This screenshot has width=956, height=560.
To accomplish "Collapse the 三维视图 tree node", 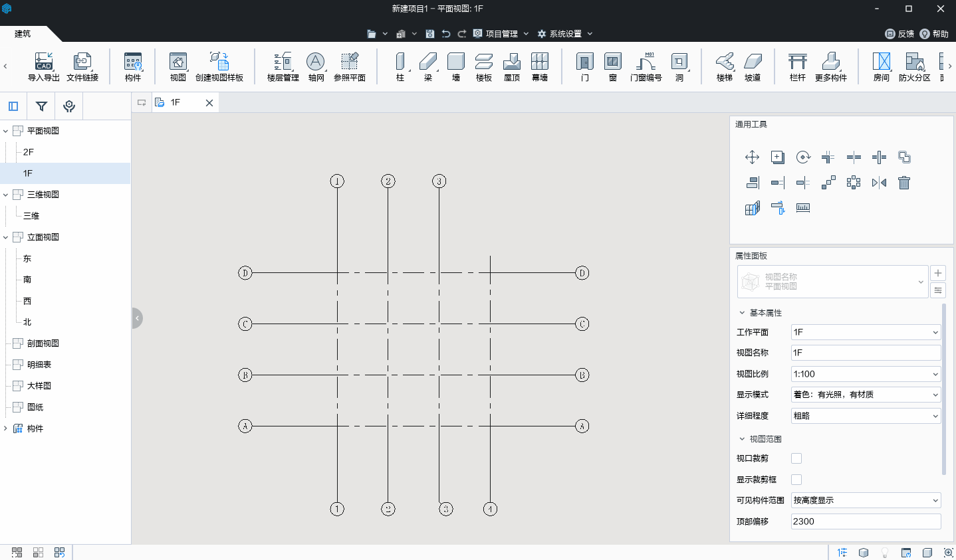I will [5, 195].
